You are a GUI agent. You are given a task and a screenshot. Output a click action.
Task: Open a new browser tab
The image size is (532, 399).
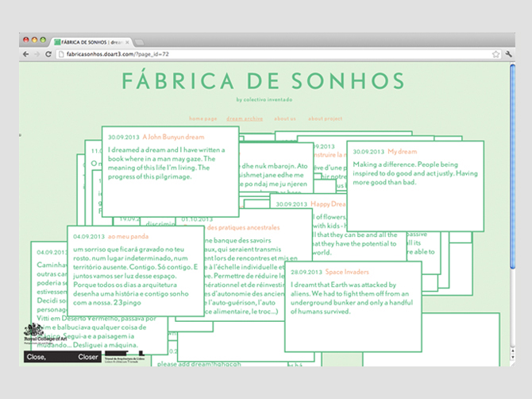tap(140, 41)
